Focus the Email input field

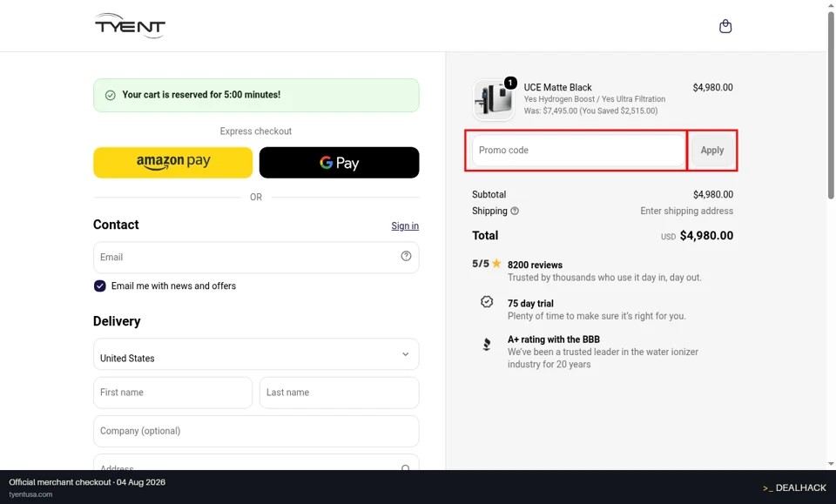pos(256,258)
